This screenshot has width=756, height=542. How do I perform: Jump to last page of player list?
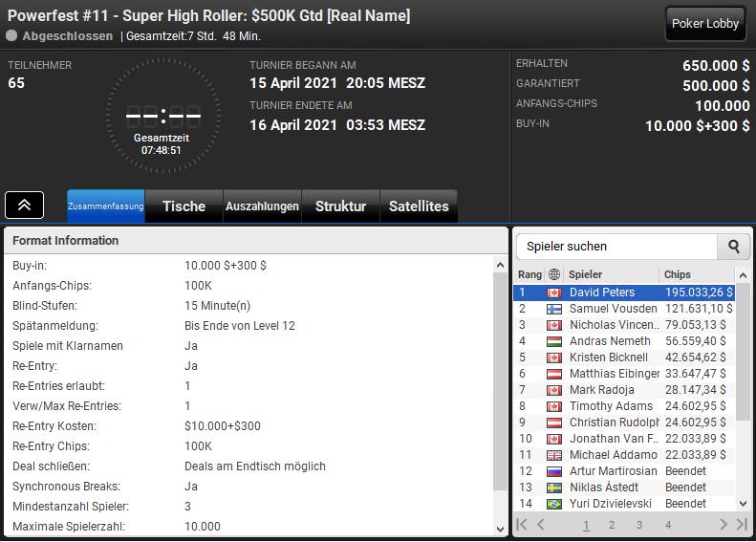click(x=742, y=525)
